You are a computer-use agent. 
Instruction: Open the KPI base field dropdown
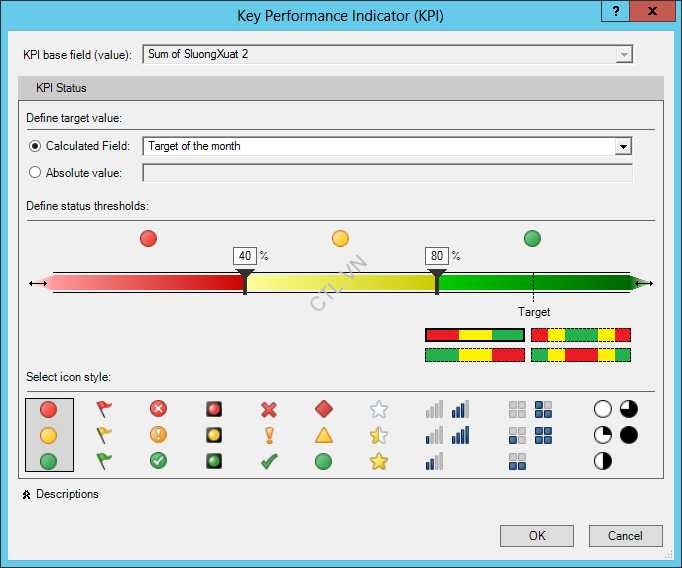coord(624,54)
